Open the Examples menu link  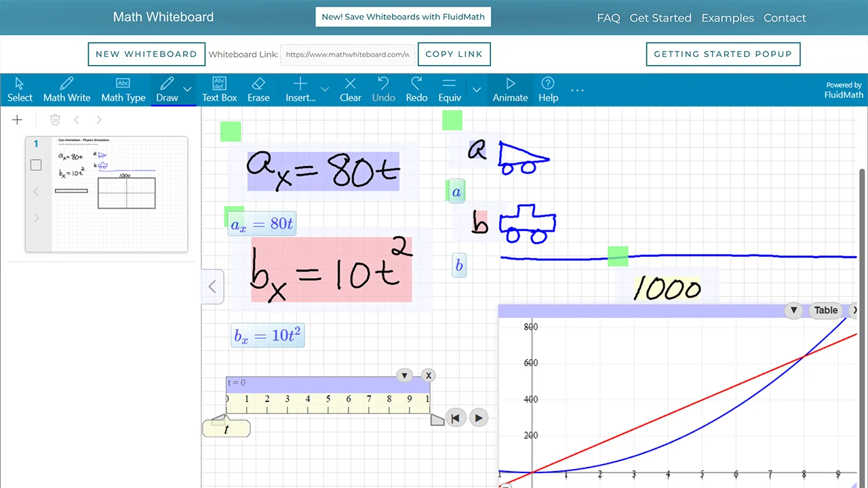(727, 18)
